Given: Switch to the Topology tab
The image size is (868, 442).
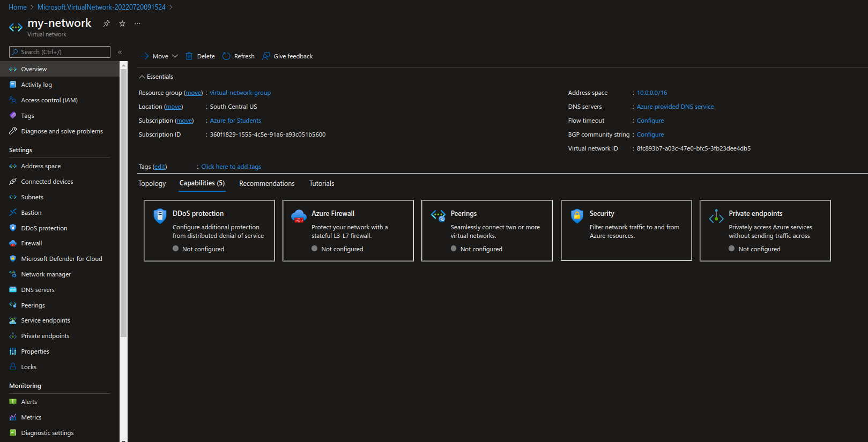Looking at the screenshot, I should point(152,183).
